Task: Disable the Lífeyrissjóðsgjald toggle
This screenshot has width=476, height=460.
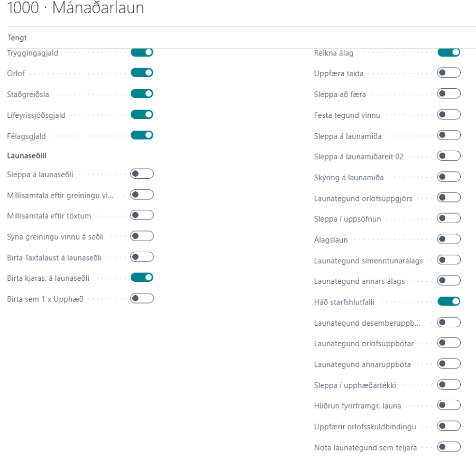Action: 142,115
